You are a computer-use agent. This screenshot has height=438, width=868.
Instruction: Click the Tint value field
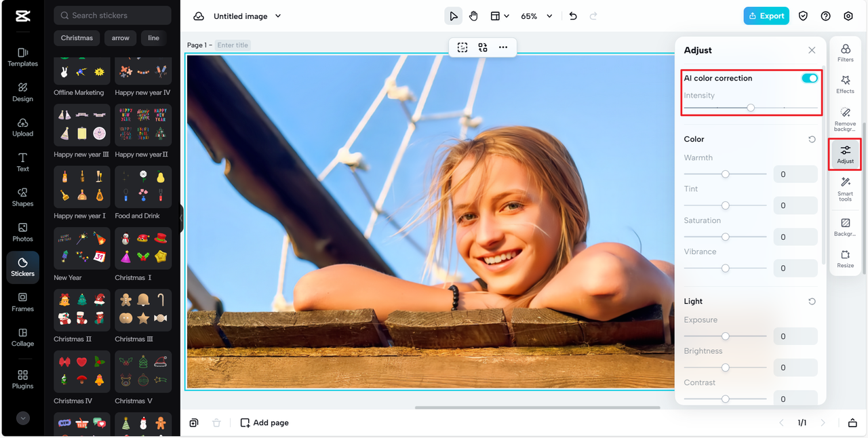(x=795, y=205)
